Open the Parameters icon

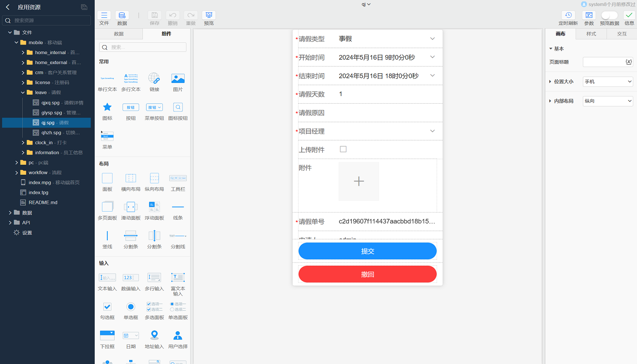click(x=589, y=15)
